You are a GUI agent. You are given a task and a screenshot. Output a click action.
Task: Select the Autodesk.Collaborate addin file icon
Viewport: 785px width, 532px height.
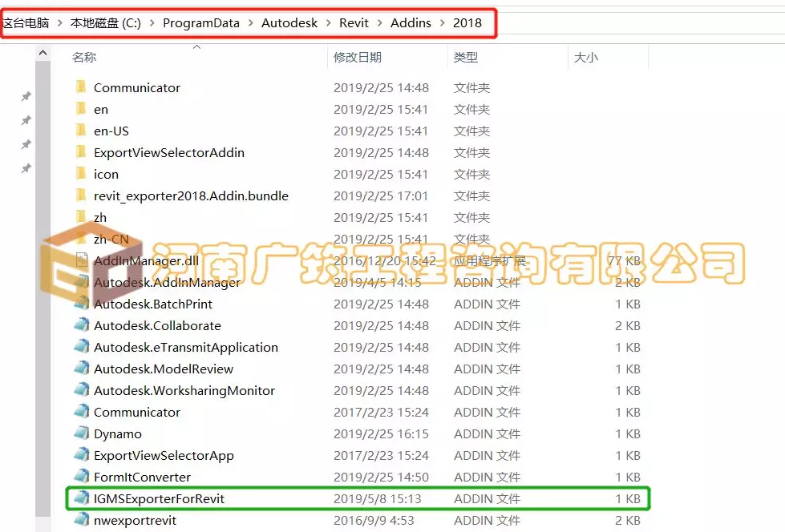[82, 324]
